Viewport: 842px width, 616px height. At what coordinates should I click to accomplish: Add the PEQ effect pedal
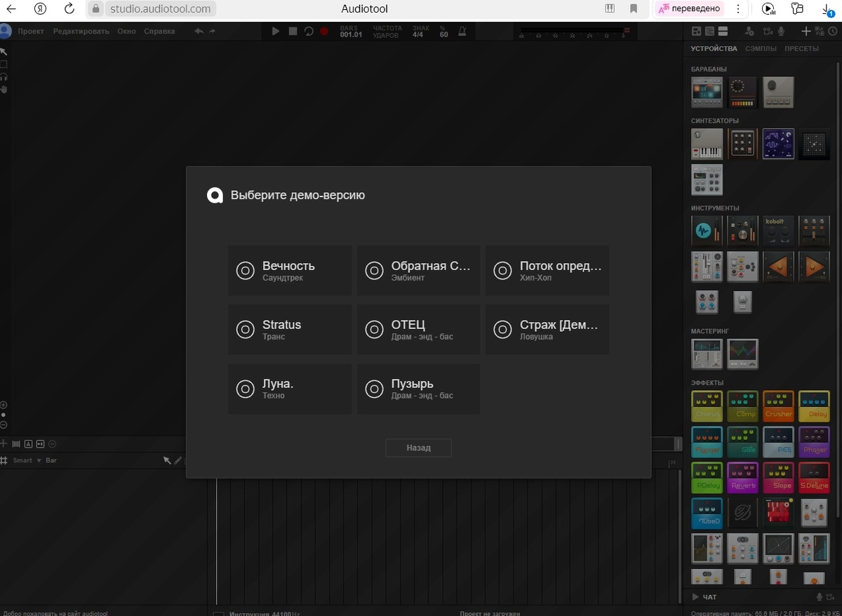click(778, 442)
